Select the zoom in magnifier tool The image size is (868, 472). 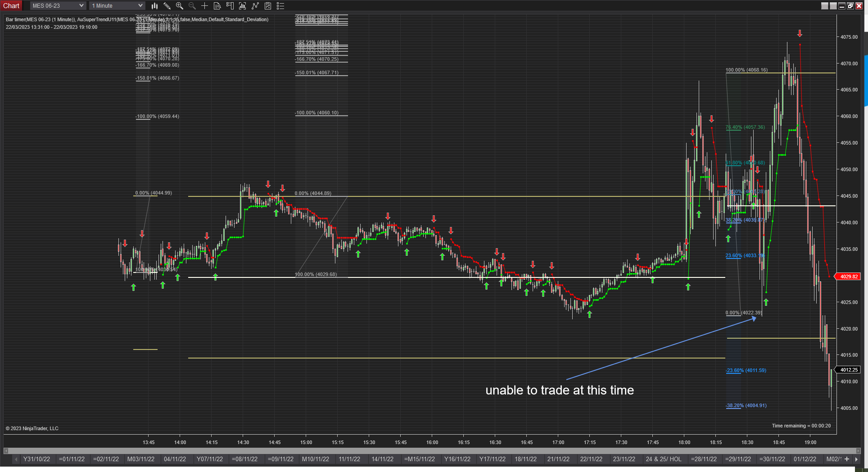tap(180, 6)
